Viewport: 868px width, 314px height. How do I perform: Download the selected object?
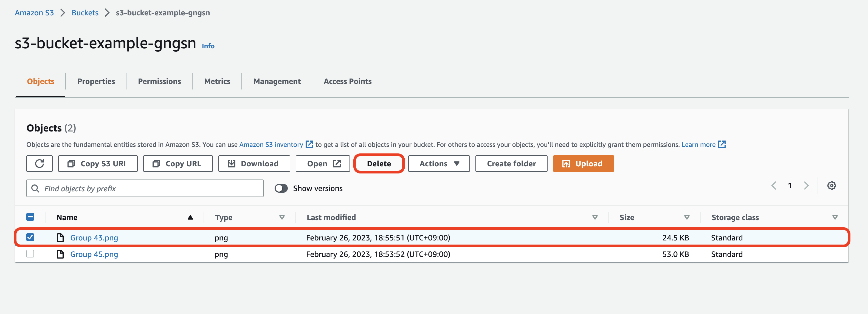[254, 164]
